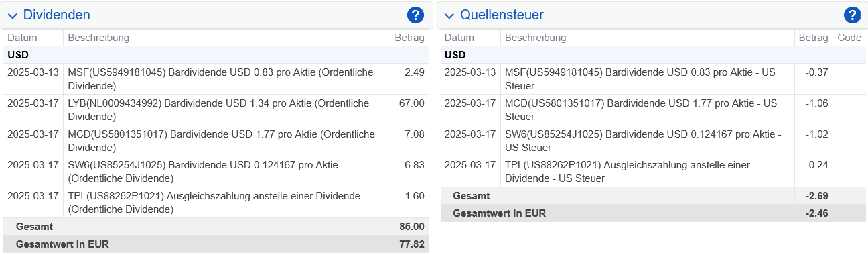The width and height of the screenshot is (868, 255).
Task: Select the SW6 US Steuer row
Action: (653, 140)
